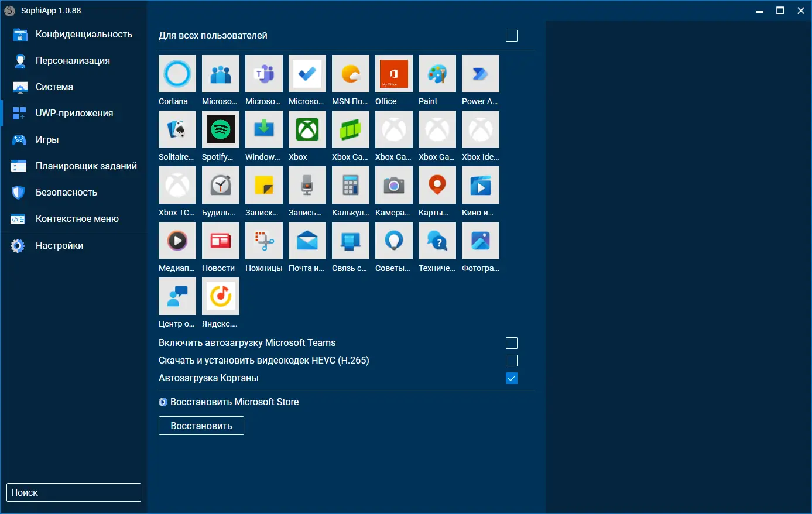The image size is (812, 514).
Task: Select the Xbox TC... app tile
Action: 177,185
